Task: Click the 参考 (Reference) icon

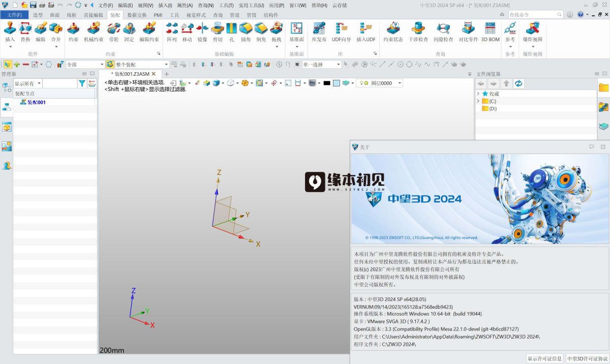Action: click(510, 28)
